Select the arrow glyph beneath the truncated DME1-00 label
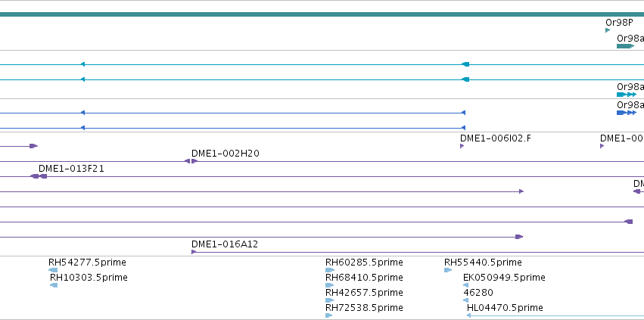This screenshot has width=644, height=320. coord(602,146)
